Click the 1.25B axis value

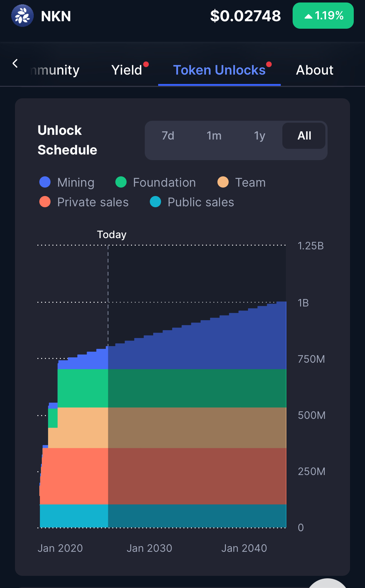311,246
